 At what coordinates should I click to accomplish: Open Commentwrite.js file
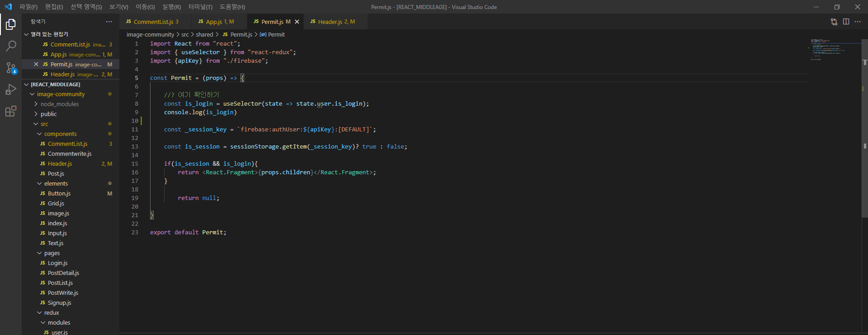tap(71, 154)
